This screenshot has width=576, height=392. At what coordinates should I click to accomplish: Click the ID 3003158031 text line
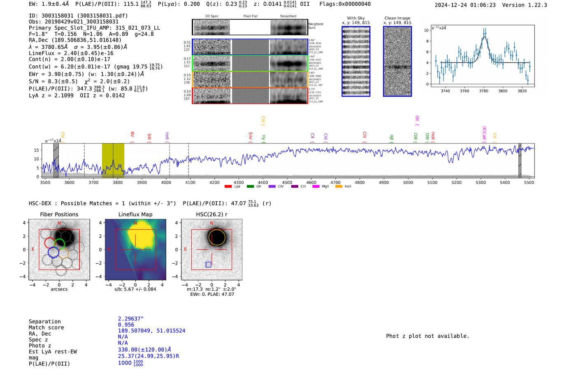78,16
